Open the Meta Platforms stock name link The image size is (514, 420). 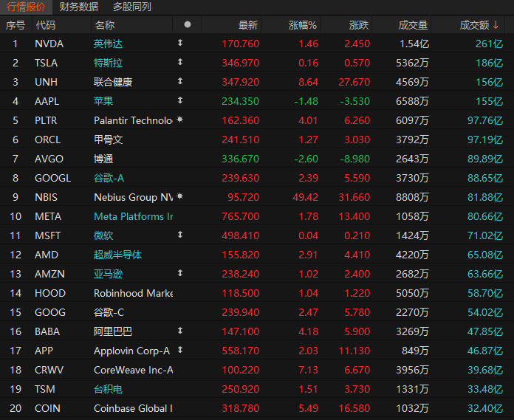[133, 216]
